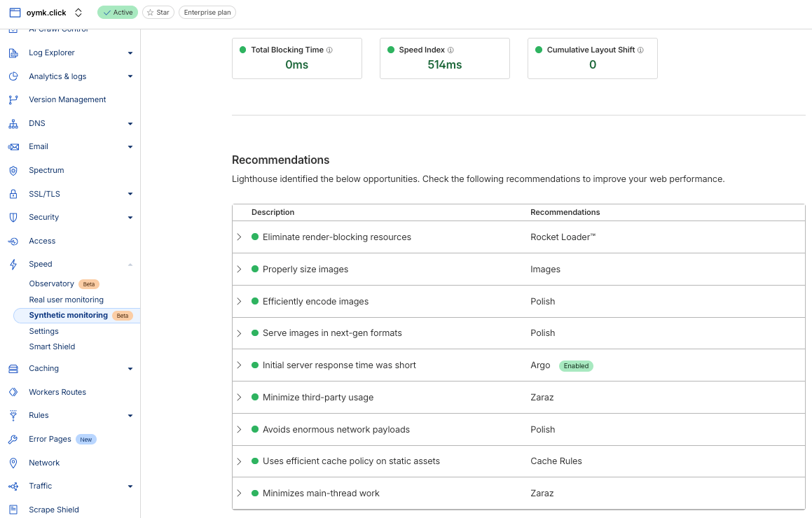Expand the Properly size images row
The height and width of the screenshot is (518, 812).
coord(239,269)
